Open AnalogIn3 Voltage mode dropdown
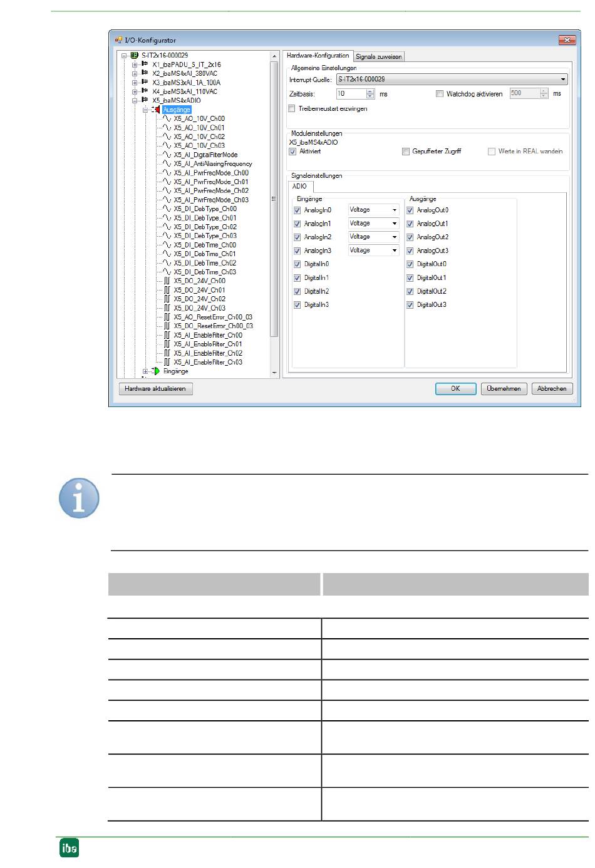This screenshot has width=595, height=868. [373, 251]
